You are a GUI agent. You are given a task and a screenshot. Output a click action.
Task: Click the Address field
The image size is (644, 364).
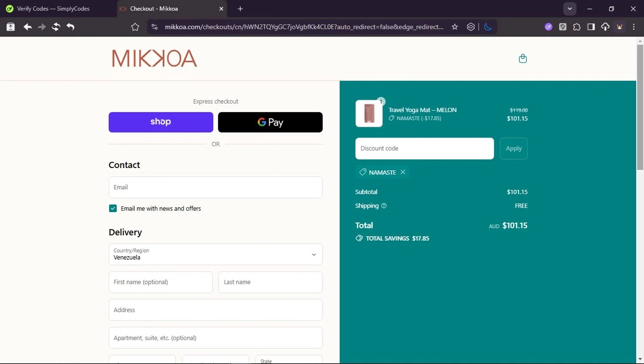(216, 310)
